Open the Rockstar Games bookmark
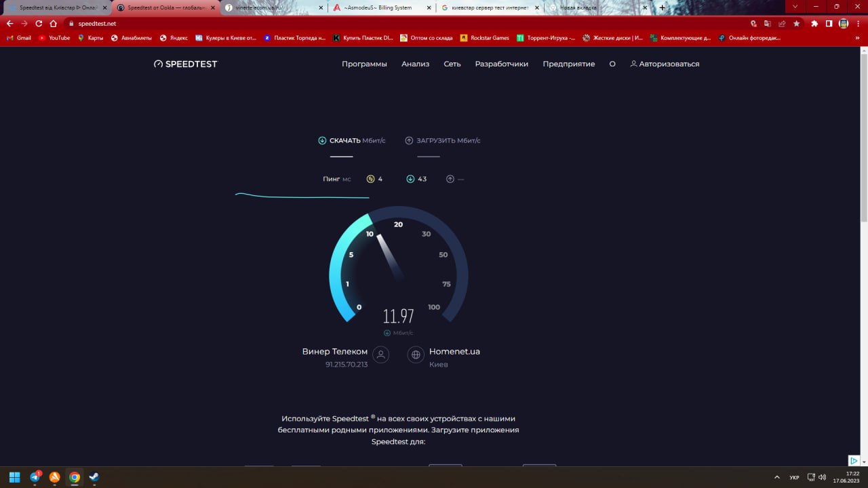 tap(485, 38)
